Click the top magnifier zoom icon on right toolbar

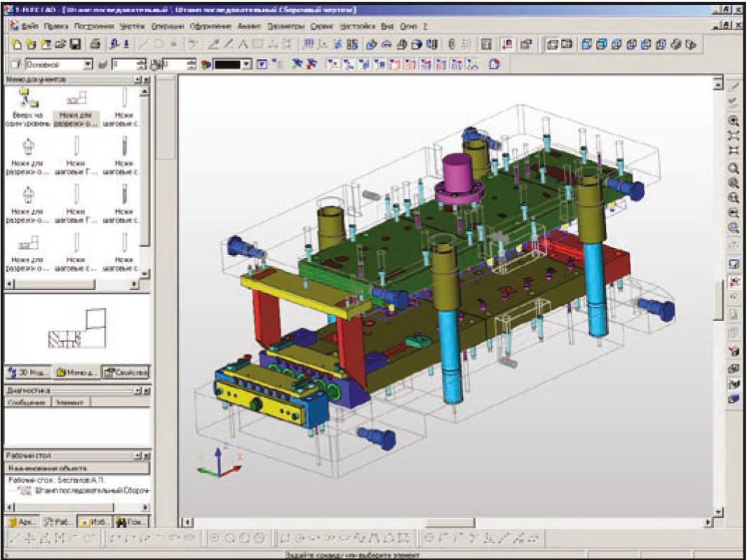(x=734, y=121)
